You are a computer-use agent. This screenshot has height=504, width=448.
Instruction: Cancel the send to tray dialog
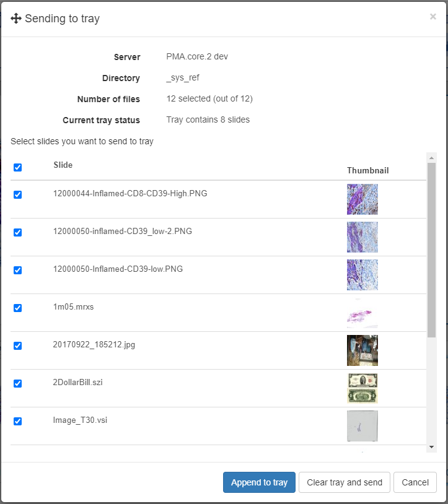click(x=415, y=482)
